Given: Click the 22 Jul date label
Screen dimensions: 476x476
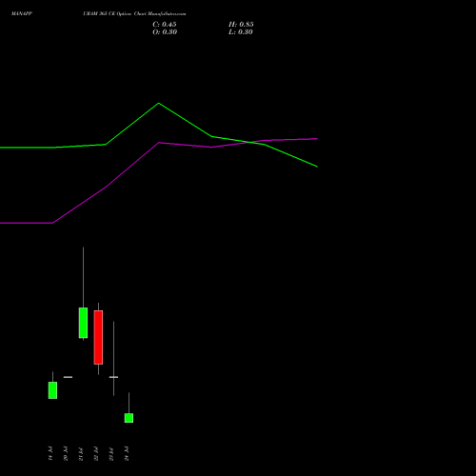Looking at the screenshot, I should (96, 453).
